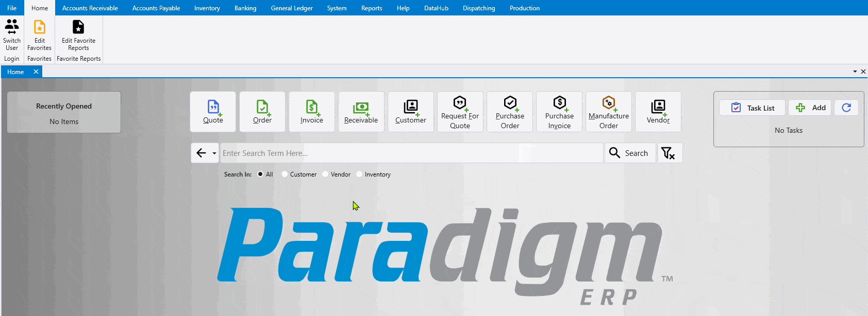Image resolution: width=868 pixels, height=316 pixels.
Task: Open the tab list dropdown arrow
Action: [855, 72]
